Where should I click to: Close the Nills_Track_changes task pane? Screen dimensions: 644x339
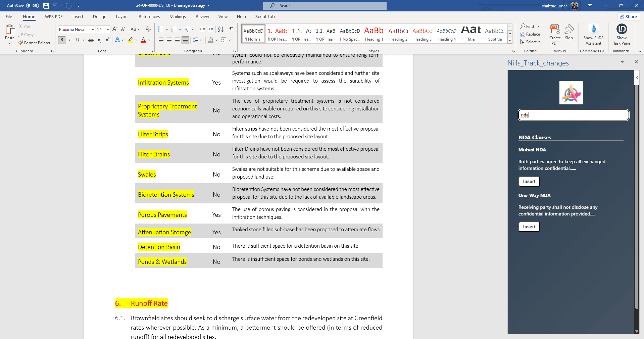[x=636, y=62]
